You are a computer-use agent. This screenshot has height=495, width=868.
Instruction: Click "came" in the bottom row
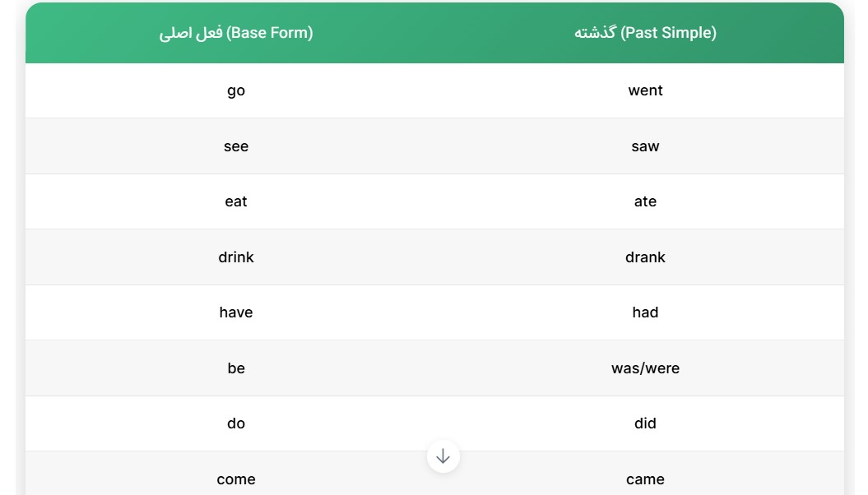(x=645, y=479)
